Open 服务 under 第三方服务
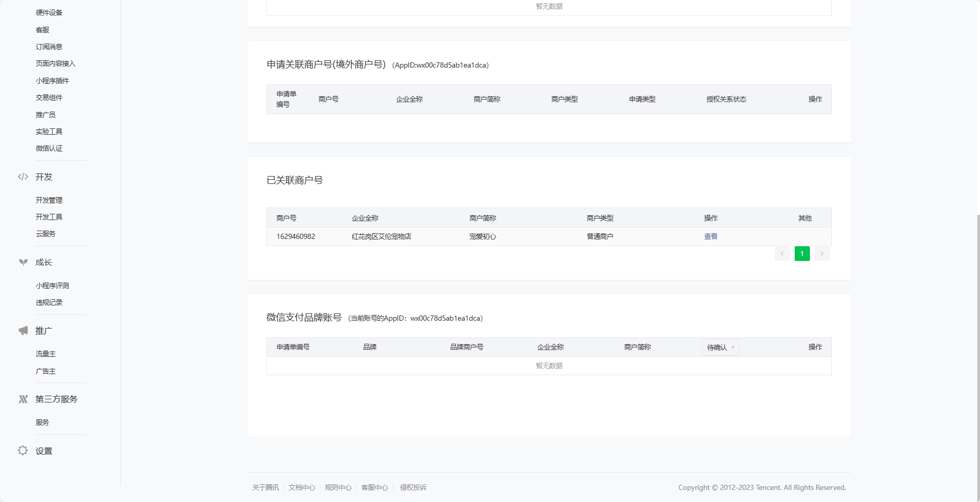The image size is (980, 502). coord(42,422)
